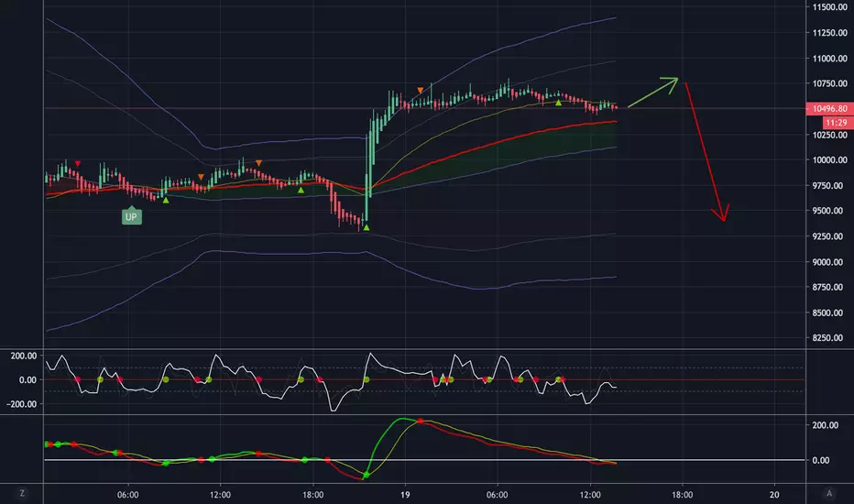This screenshot has width=854, height=504.
Task: Click the Z timezone button at bottom-left
Action: [22, 494]
